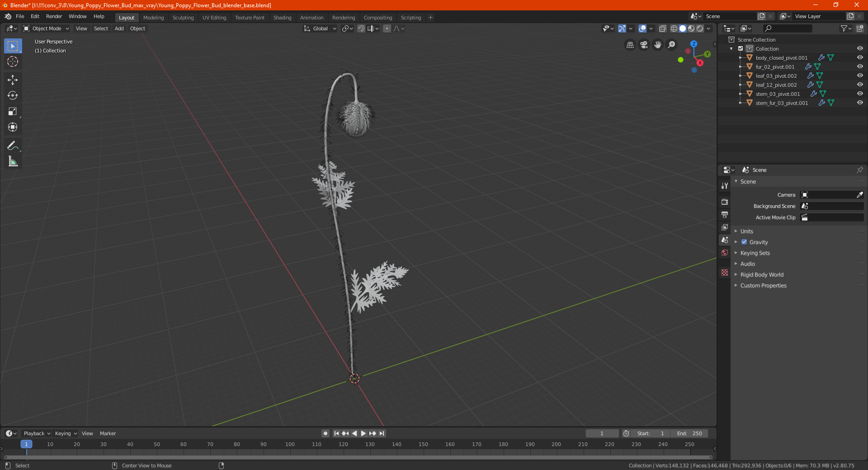This screenshot has height=470, width=868.
Task: Expand the Audio panel
Action: point(747,263)
